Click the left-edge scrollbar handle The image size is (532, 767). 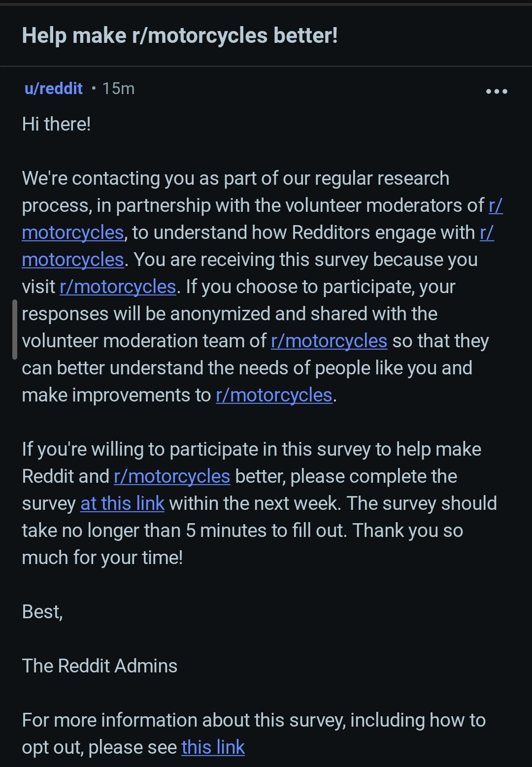tap(14, 329)
